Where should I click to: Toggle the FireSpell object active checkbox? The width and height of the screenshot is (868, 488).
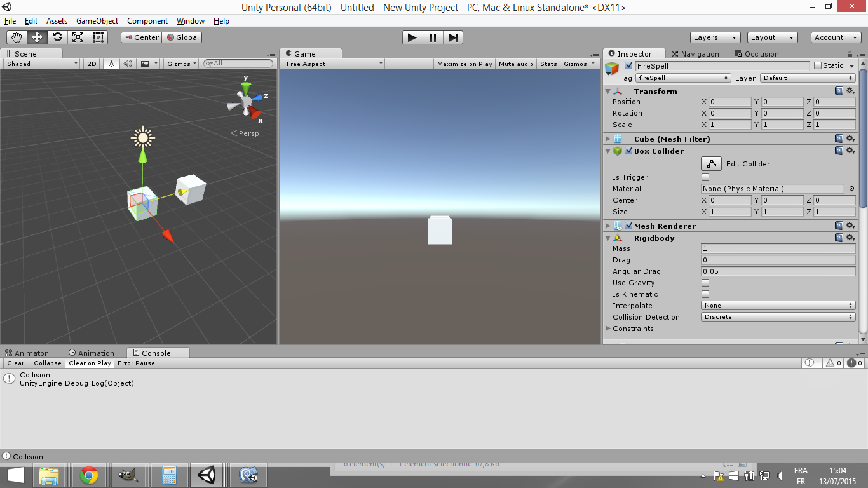pos(629,65)
